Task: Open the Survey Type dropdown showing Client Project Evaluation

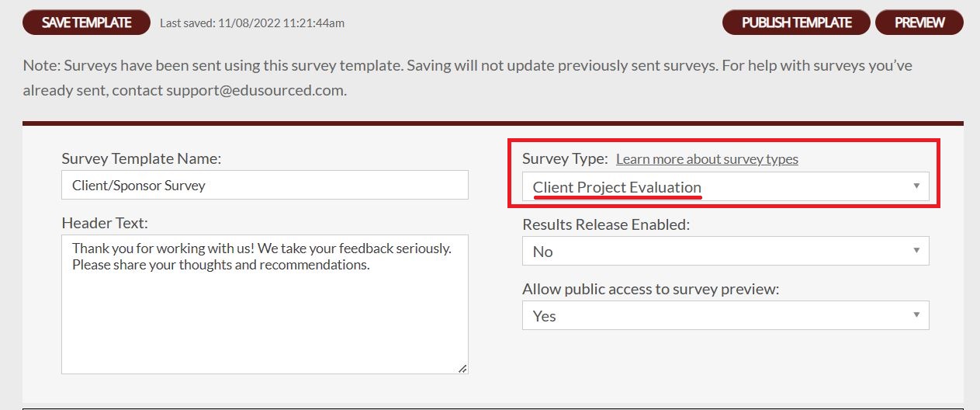Action: click(x=725, y=186)
